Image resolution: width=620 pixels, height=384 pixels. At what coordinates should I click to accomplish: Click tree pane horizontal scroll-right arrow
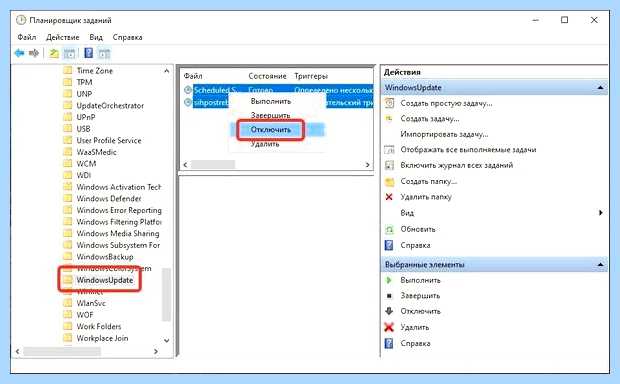tap(156, 351)
